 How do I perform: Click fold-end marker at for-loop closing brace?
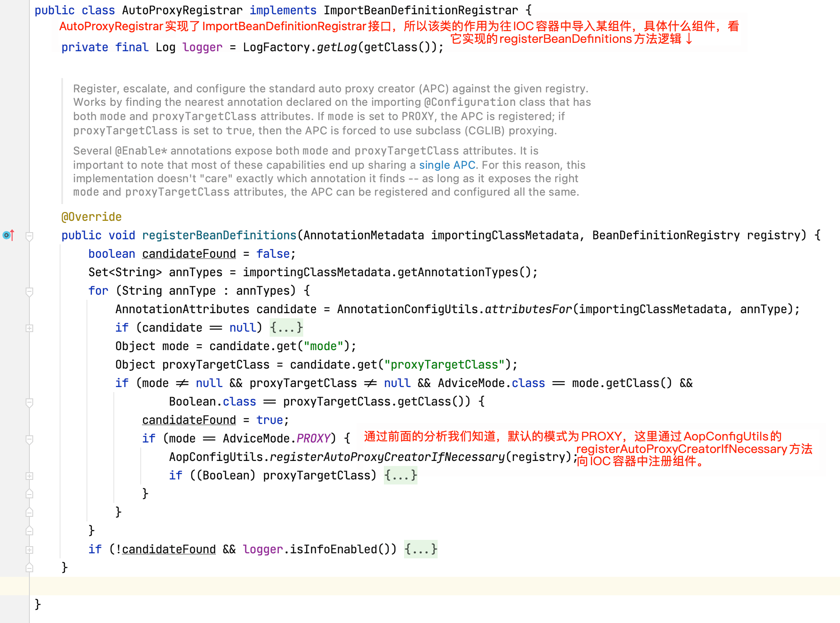[29, 531]
